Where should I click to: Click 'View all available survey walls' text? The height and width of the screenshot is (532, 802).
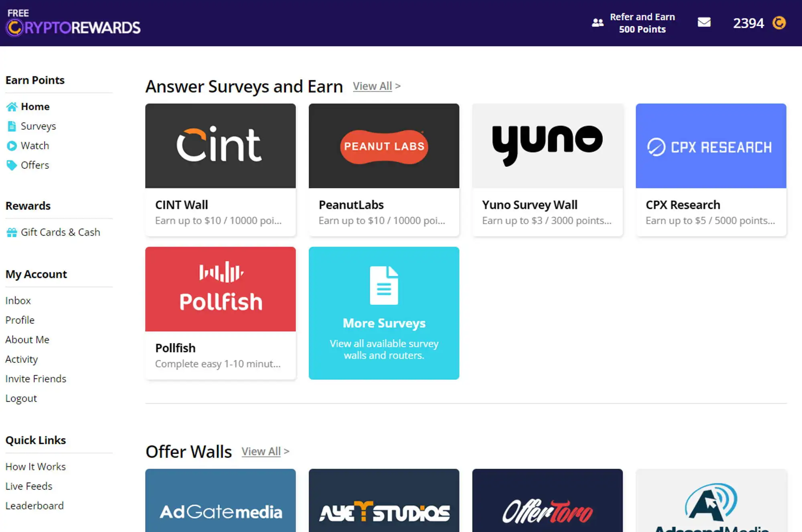coord(384,349)
